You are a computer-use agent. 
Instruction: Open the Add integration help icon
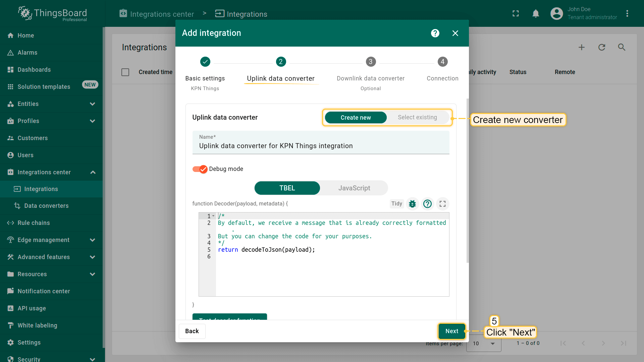435,33
